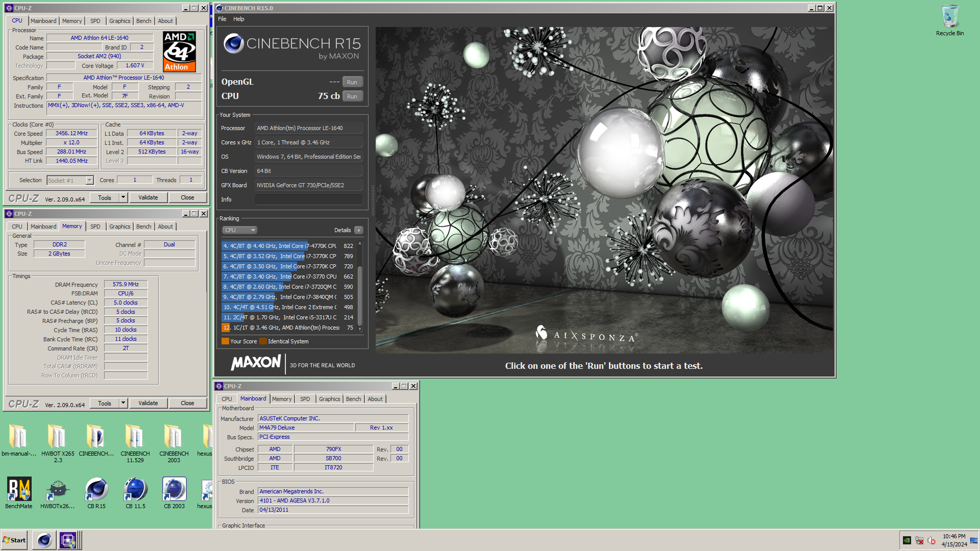Click the M4A79 Deluxe model field

tap(305, 428)
